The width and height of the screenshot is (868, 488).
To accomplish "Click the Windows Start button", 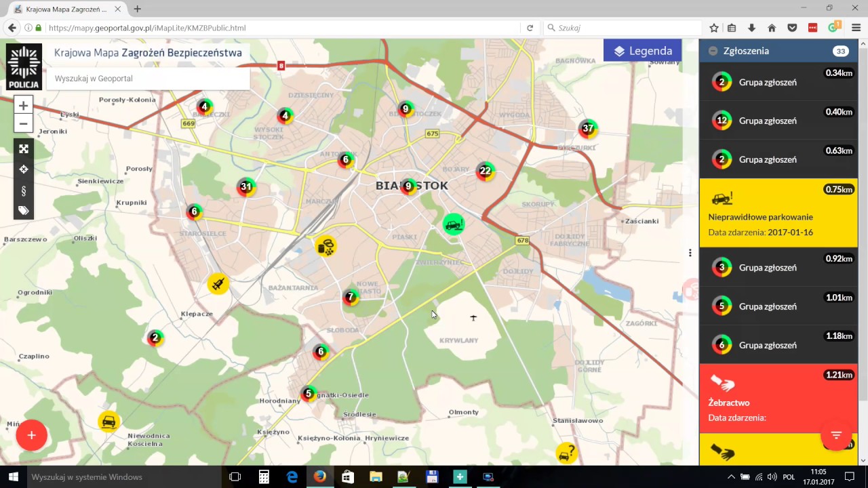I will pos(13,477).
